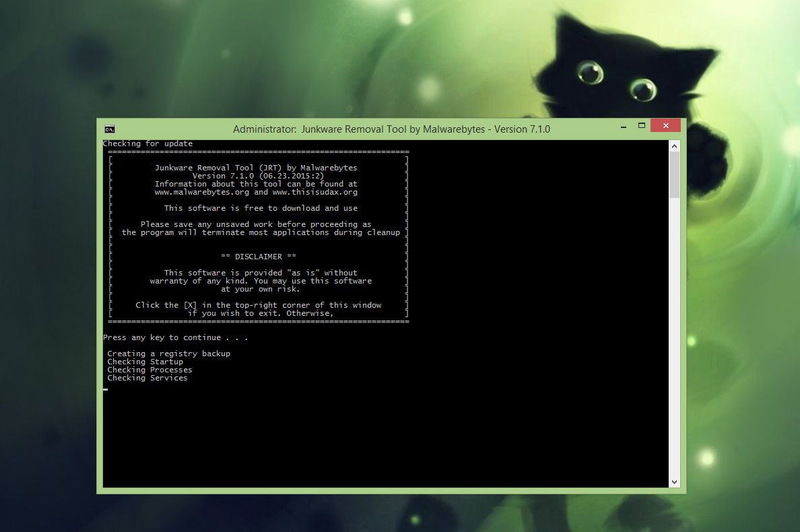This screenshot has width=800, height=532.
Task: Maximize the Junkware Removal Tool window
Action: [641, 125]
